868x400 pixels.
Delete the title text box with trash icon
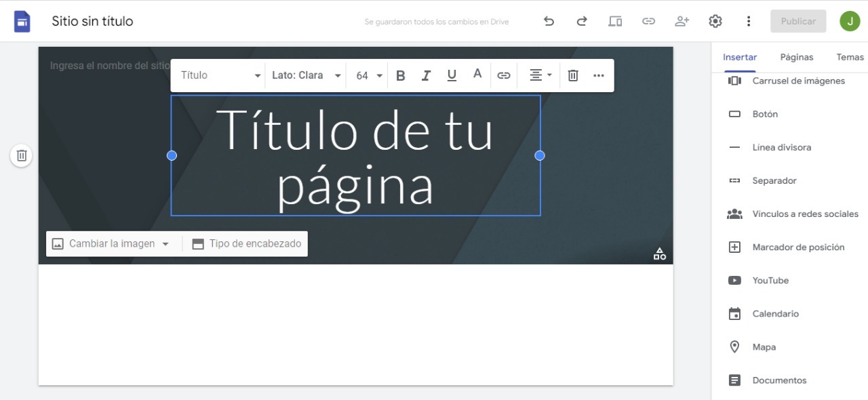click(x=572, y=75)
